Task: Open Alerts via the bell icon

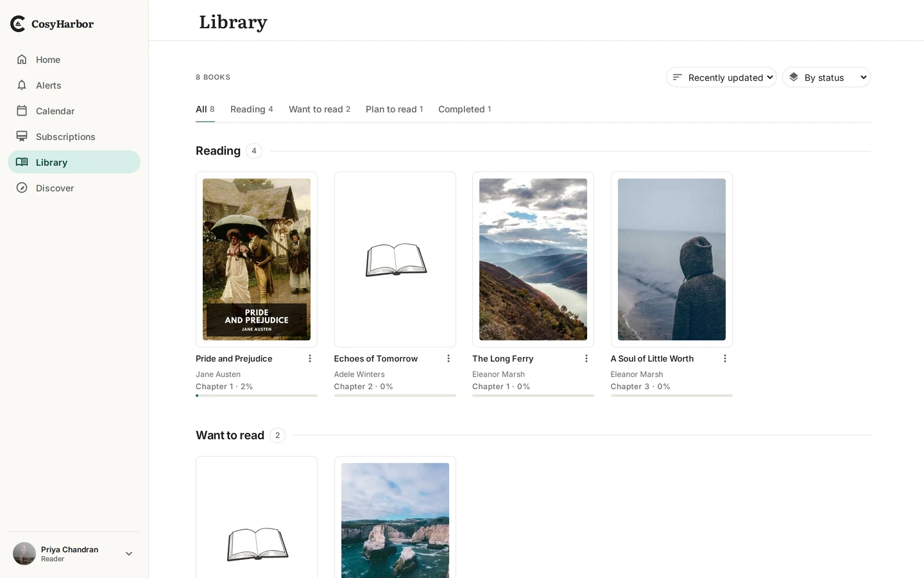Action: (22, 85)
